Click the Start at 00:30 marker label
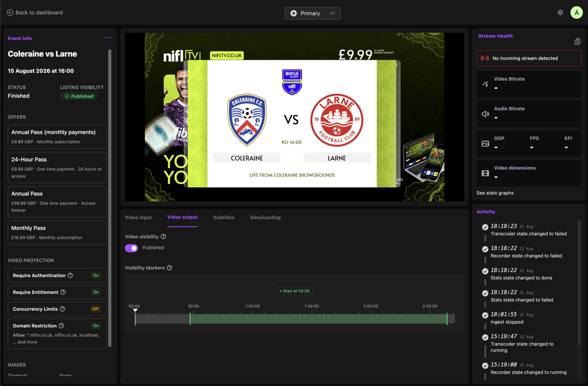 (294, 291)
